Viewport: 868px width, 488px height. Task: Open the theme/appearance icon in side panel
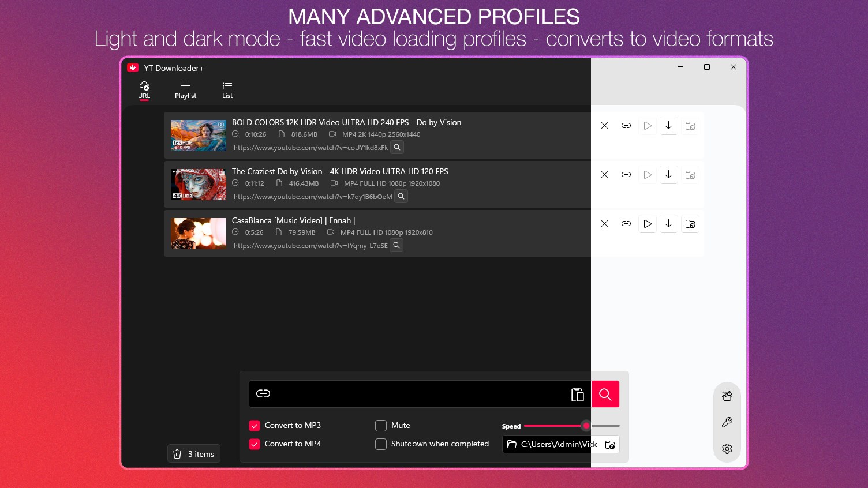(727, 396)
